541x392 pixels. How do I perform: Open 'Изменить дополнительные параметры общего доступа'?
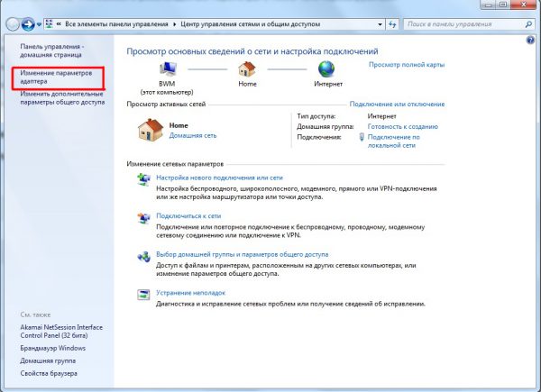click(x=62, y=98)
